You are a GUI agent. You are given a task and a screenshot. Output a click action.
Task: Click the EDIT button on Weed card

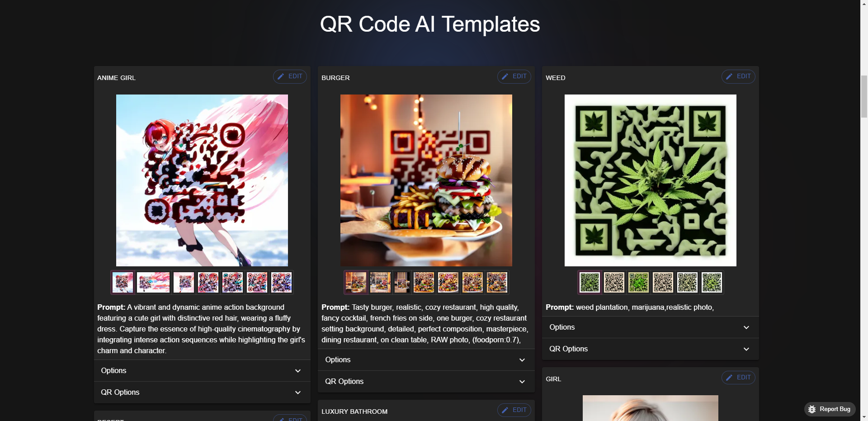(x=738, y=76)
